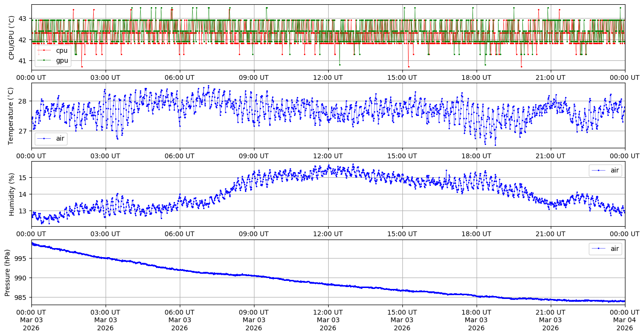Image resolution: width=644 pixels, height=336 pixels.
Task: Click the Humidity (%) y-axis label
Action: [11, 194]
